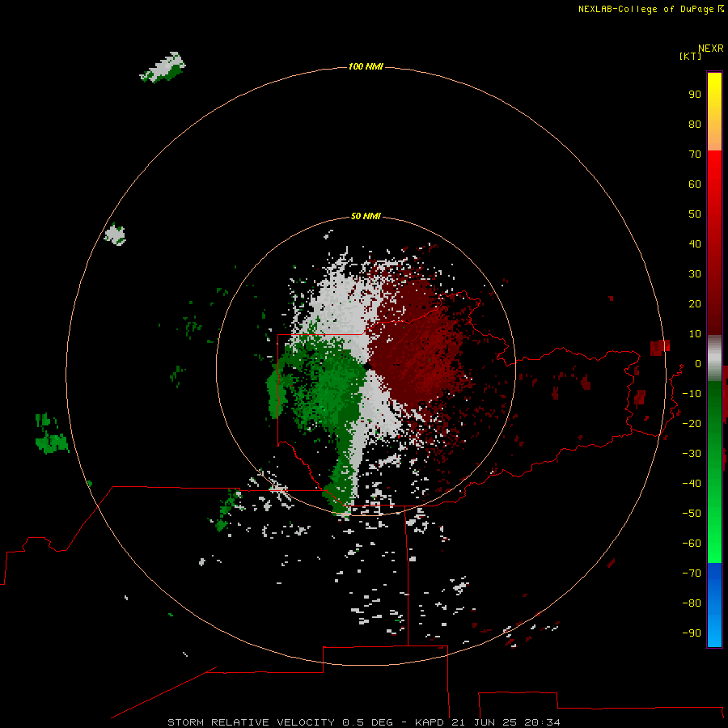Click the "-80" scale value
728x728 pixels.
pos(692,603)
